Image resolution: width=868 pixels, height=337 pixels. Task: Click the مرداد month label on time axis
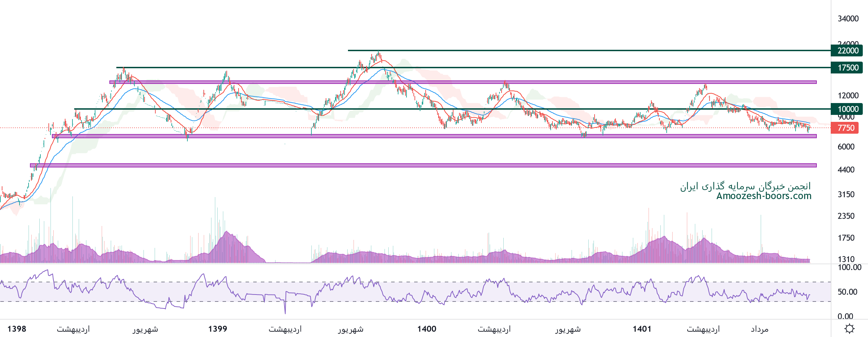click(x=759, y=329)
